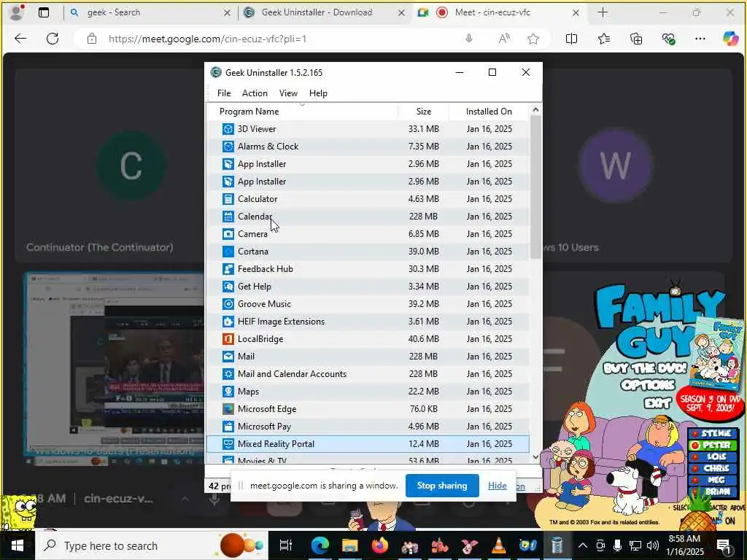Select the Mail app icon

tap(228, 357)
